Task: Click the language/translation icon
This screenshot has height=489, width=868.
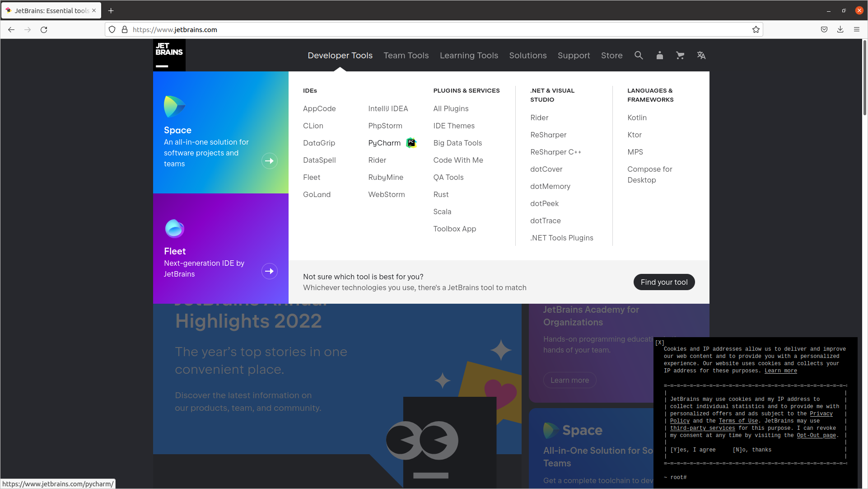Action: click(701, 55)
